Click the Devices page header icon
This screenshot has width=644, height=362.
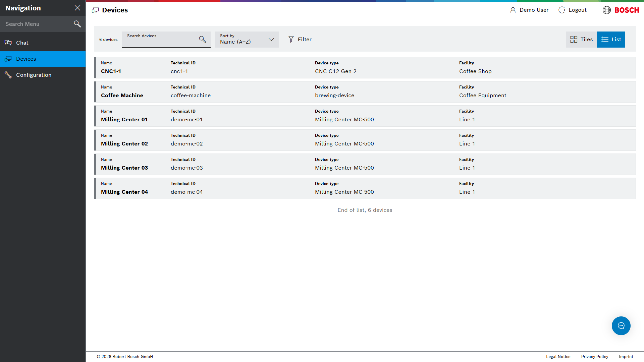click(95, 10)
